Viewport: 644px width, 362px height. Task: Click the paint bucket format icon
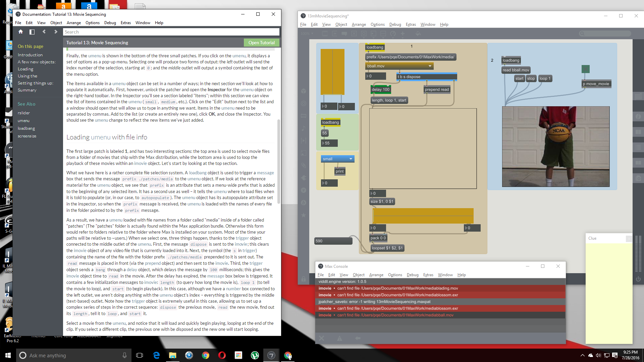point(418,34)
